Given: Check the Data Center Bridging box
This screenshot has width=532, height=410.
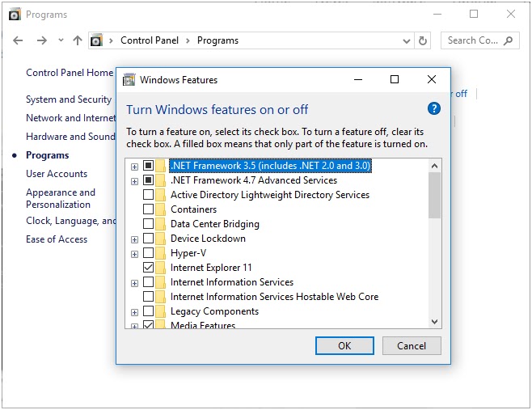Looking at the screenshot, I should click(x=148, y=224).
